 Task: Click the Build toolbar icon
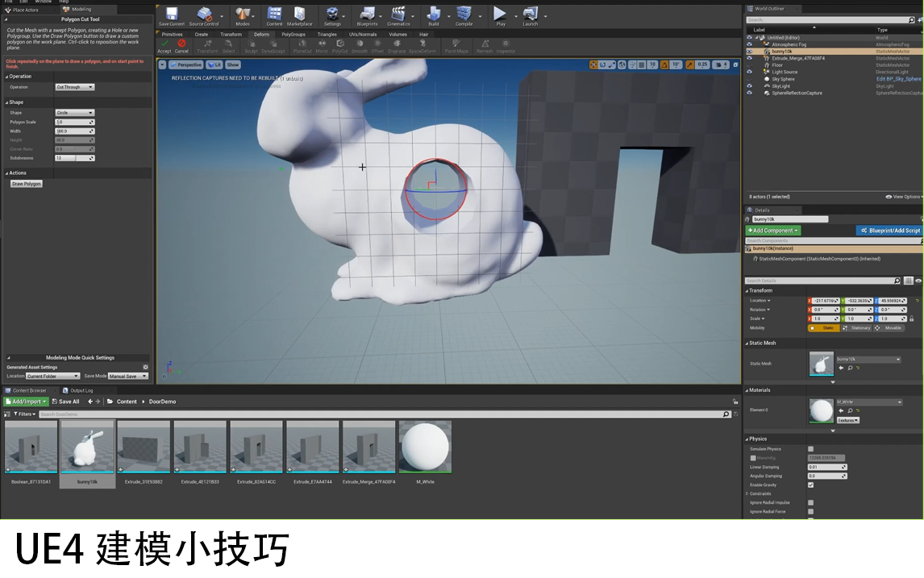(434, 15)
